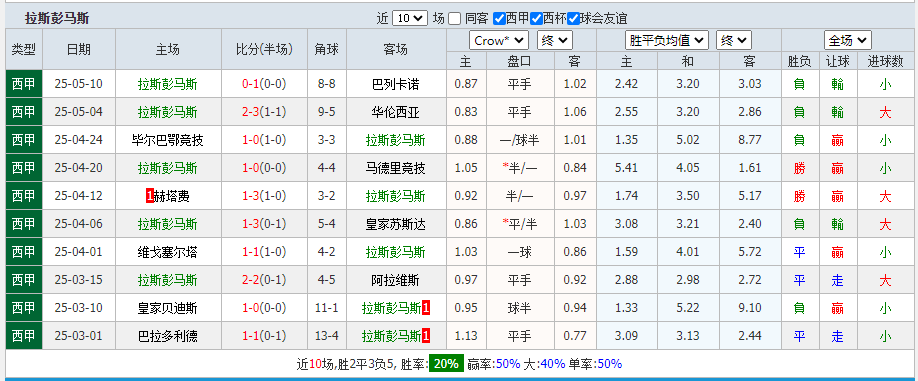This screenshot has height=381, width=918.
Task: Click the 盘口 column header
Action: point(519,61)
